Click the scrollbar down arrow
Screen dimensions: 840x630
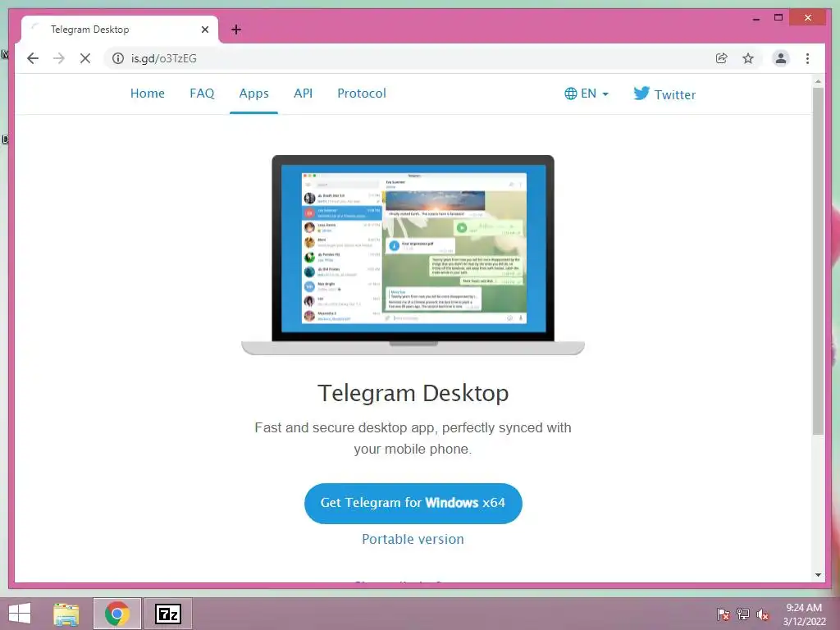[x=818, y=575]
